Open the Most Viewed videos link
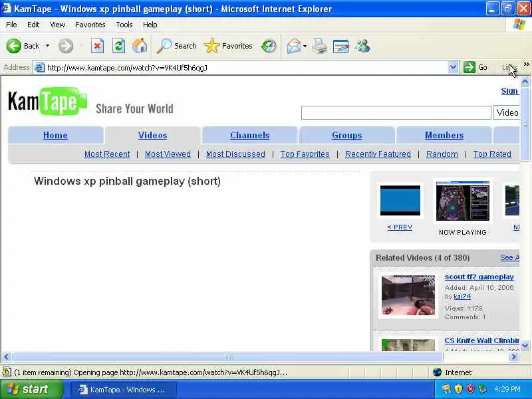The height and width of the screenshot is (399, 532). pyautogui.click(x=168, y=154)
